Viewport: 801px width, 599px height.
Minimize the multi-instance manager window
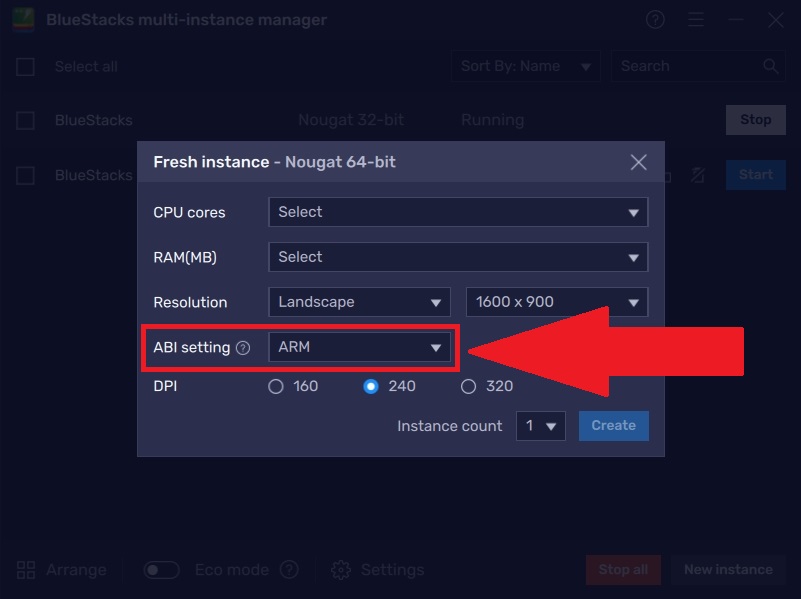coord(736,20)
